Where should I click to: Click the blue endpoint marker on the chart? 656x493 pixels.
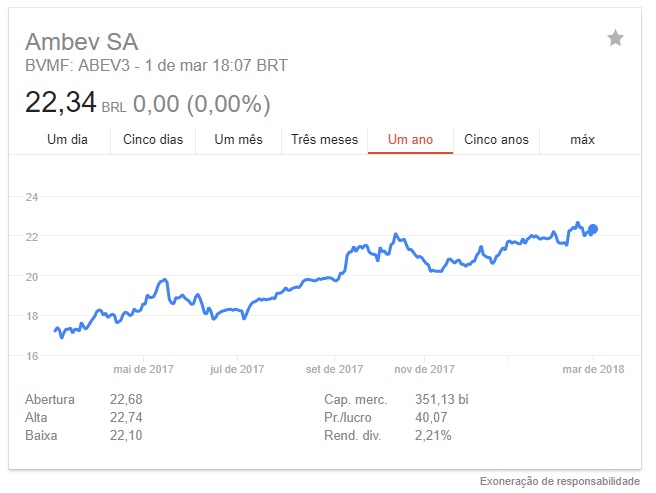point(593,229)
